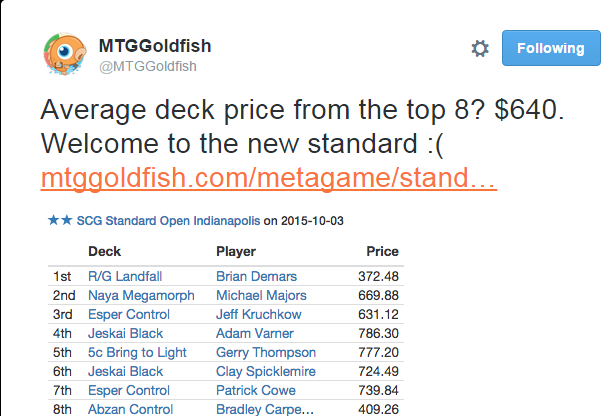Click the star icons beside event title
Screen dimensions: 608x416
tap(60, 220)
